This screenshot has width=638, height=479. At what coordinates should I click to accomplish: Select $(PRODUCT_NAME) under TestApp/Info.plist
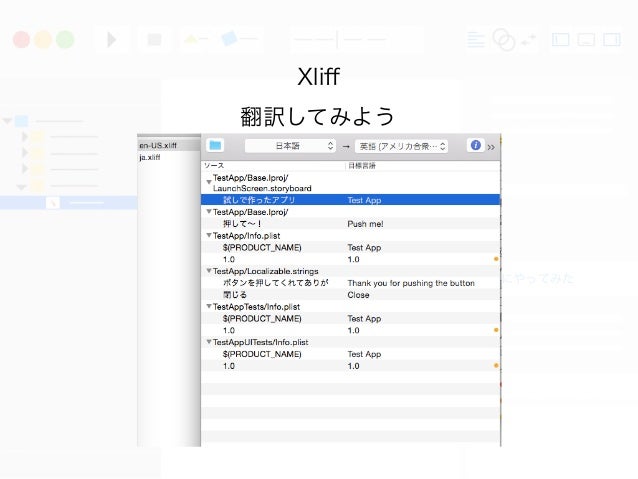coord(262,247)
